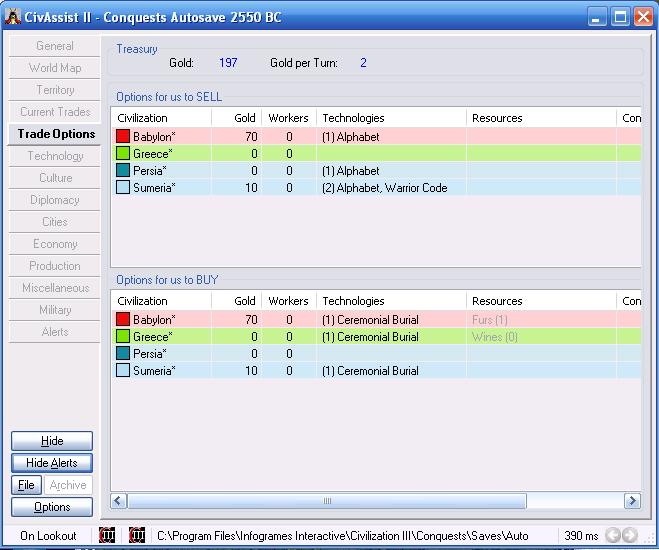Go to the Cities tab
659x550 pixels.
[55, 222]
